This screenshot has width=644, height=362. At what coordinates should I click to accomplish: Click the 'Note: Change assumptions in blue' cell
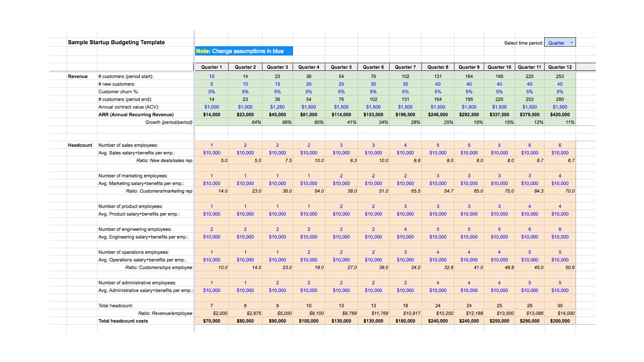(244, 51)
